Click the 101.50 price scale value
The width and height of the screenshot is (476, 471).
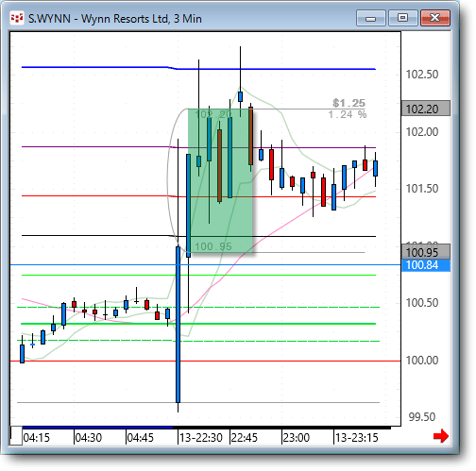pos(422,189)
